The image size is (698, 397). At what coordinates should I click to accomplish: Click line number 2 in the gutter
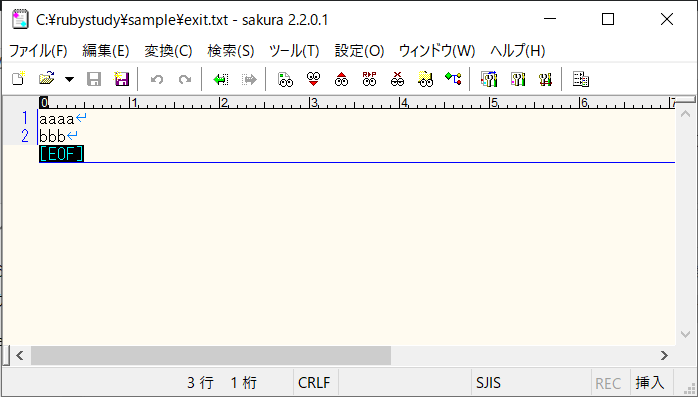(x=25, y=136)
